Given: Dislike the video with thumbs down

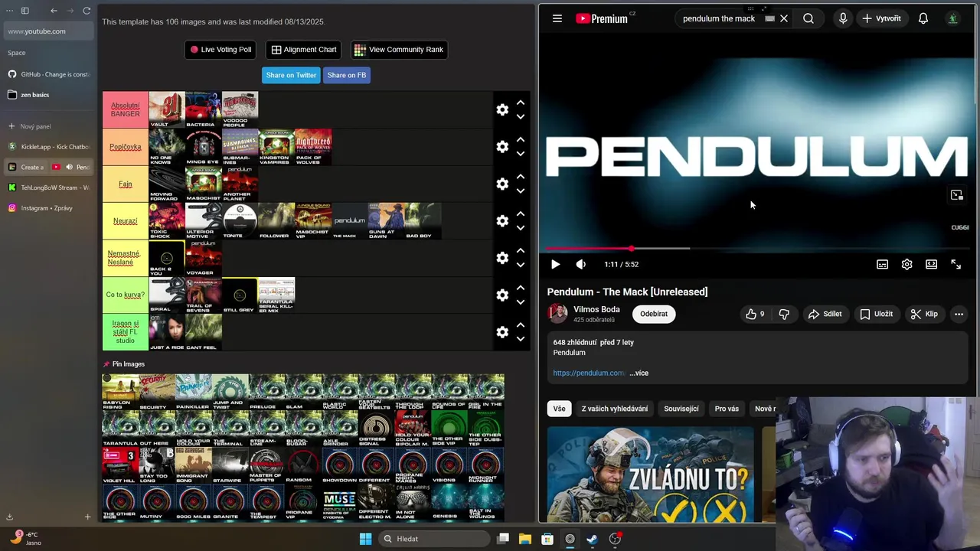Looking at the screenshot, I should [784, 314].
